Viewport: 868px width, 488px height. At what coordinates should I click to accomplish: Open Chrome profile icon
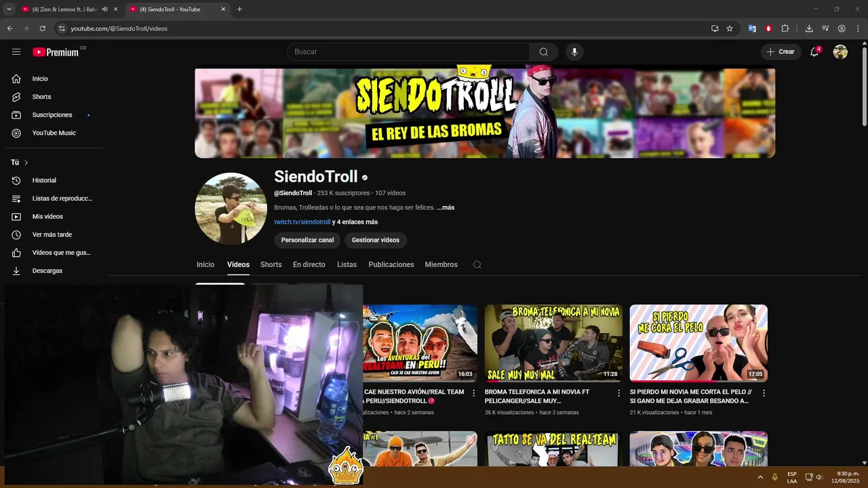click(x=842, y=28)
